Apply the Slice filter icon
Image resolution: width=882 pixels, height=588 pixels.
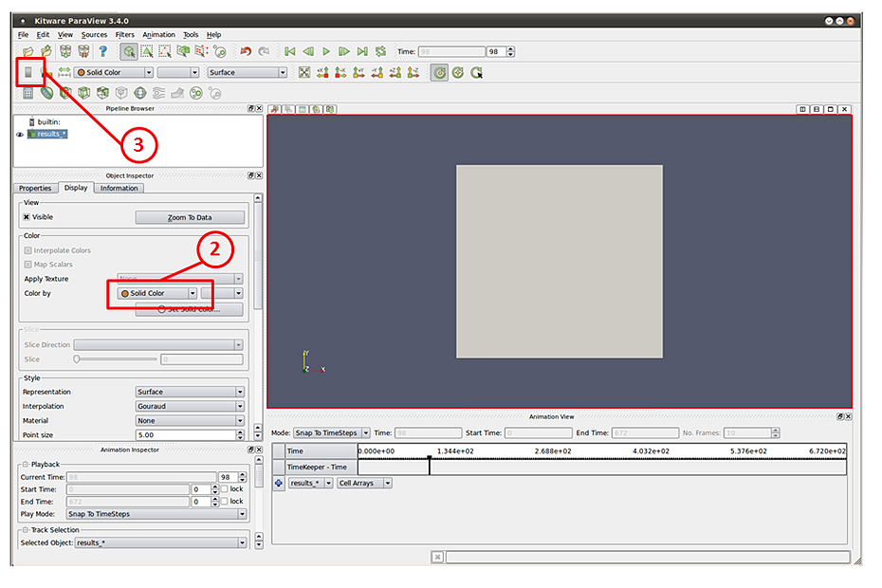(x=83, y=93)
